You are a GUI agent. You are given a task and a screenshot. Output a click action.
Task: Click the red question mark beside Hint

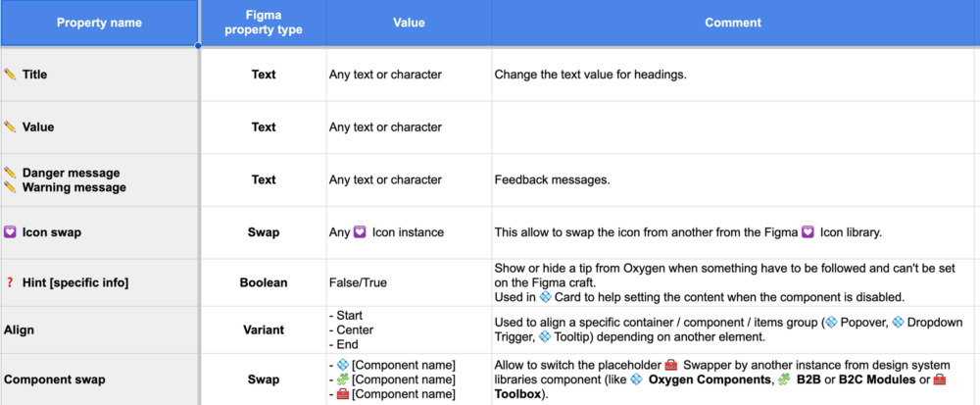[10, 282]
